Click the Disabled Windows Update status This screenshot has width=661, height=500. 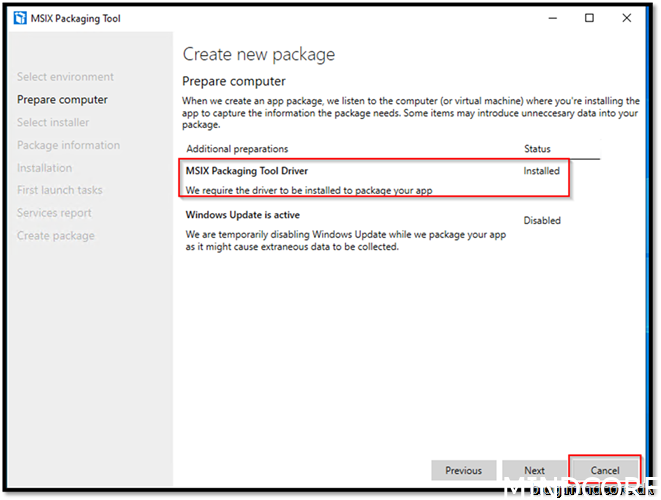tap(542, 221)
